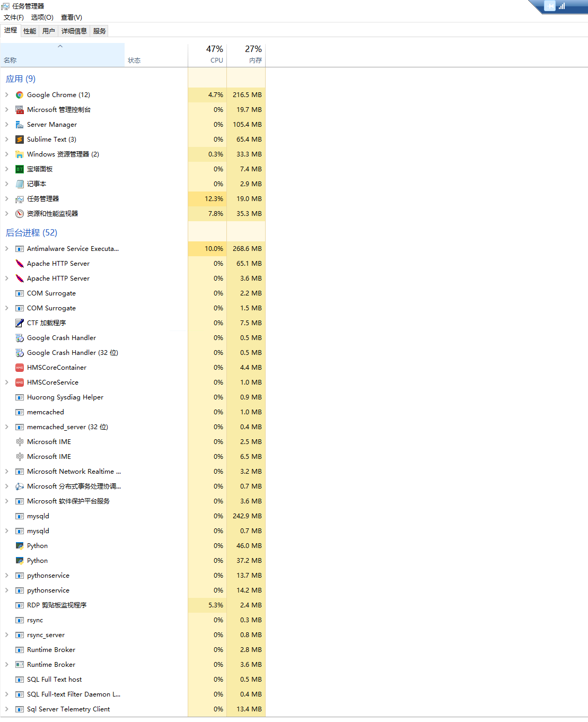The image size is (588, 722).
Task: Expand the rsync_server row
Action: tap(6, 635)
